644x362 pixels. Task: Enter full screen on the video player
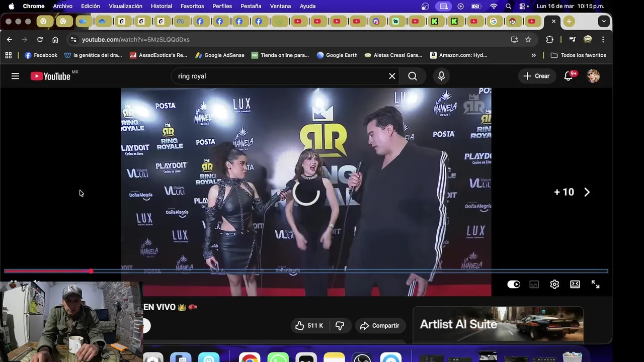596,285
